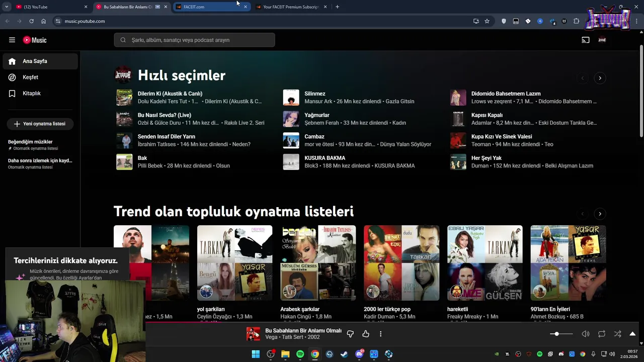Adjust the player volume slider

[561, 334]
